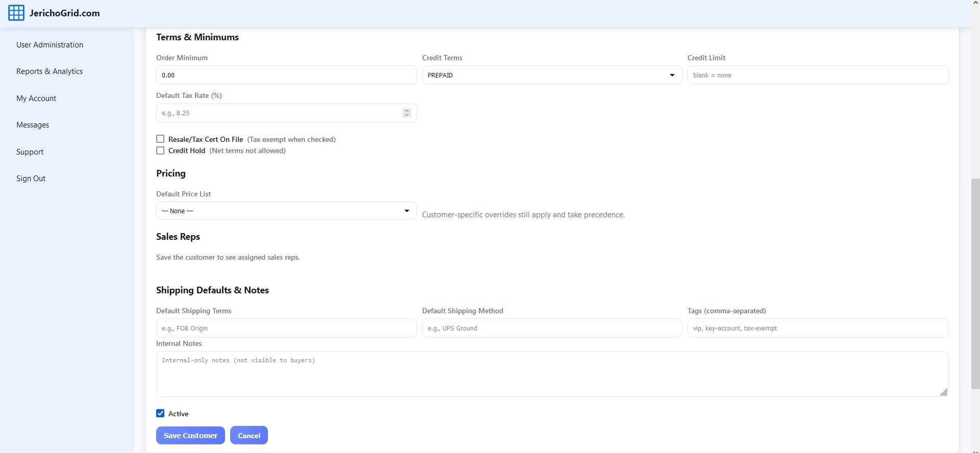Viewport: 980px width, 453px height.
Task: Click Sign Out
Action: pyautogui.click(x=31, y=179)
